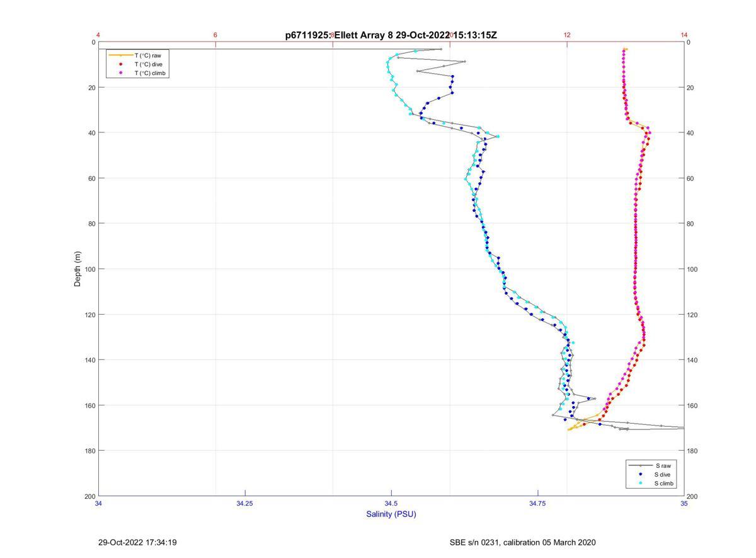Click the red dot marker for T dive
This screenshot has height=558, width=756.
coord(121,64)
